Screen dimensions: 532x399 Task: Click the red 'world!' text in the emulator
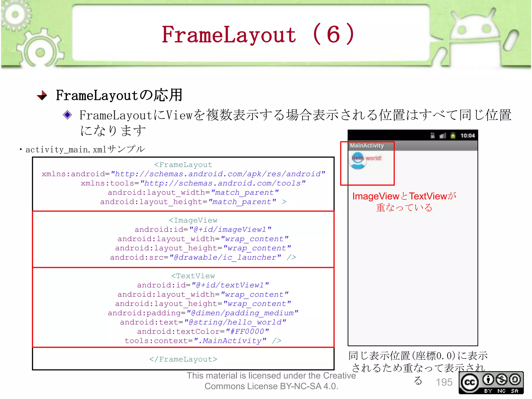374,158
